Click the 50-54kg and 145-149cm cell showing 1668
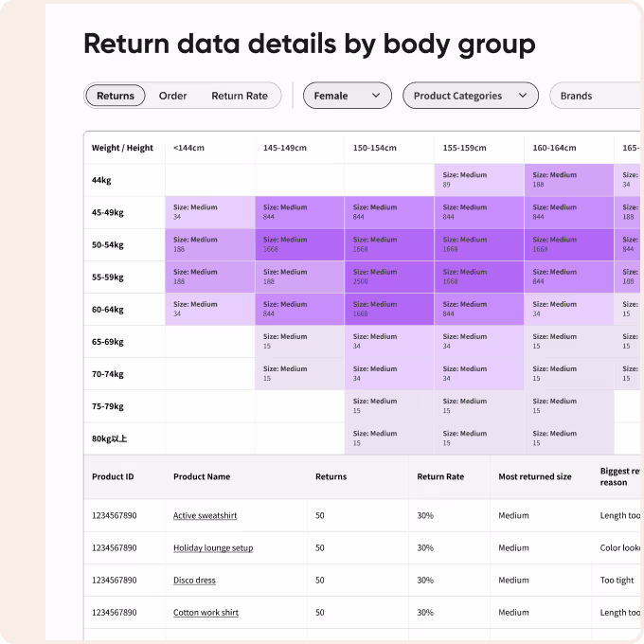Screen dimensions: 644x644 (x=299, y=244)
